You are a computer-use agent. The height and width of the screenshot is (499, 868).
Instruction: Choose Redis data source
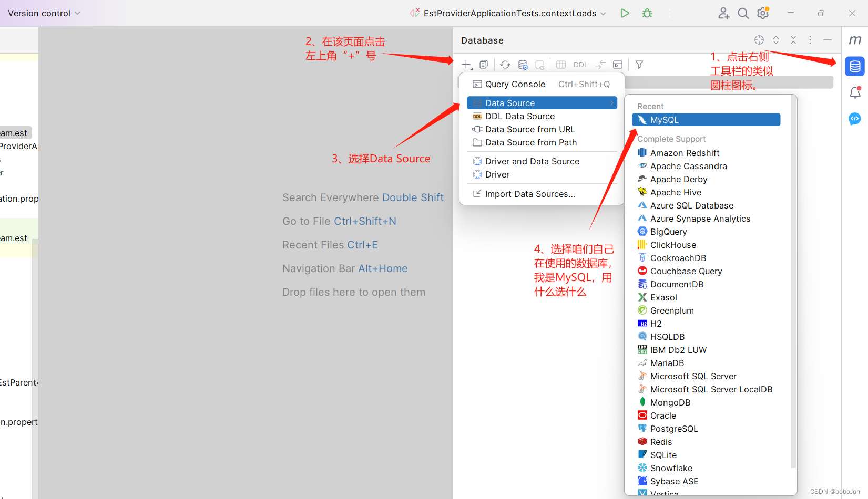706,442
